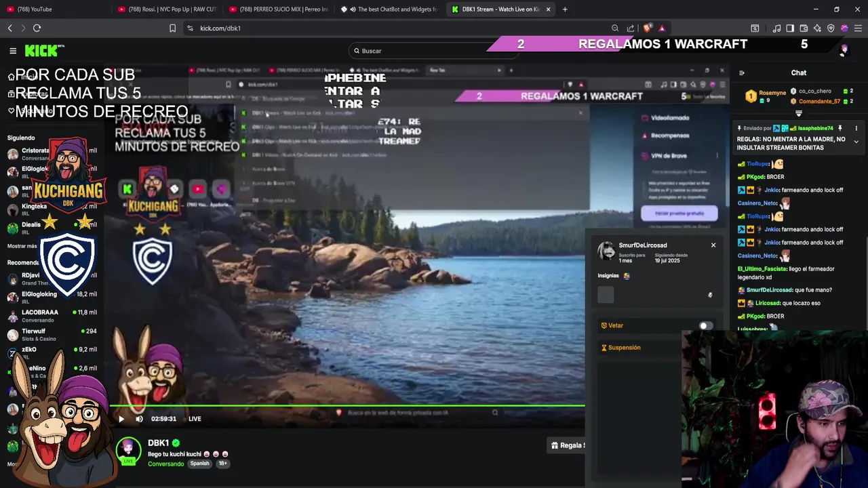Click the green Kick logo
The height and width of the screenshot is (488, 868).
tap(43, 51)
